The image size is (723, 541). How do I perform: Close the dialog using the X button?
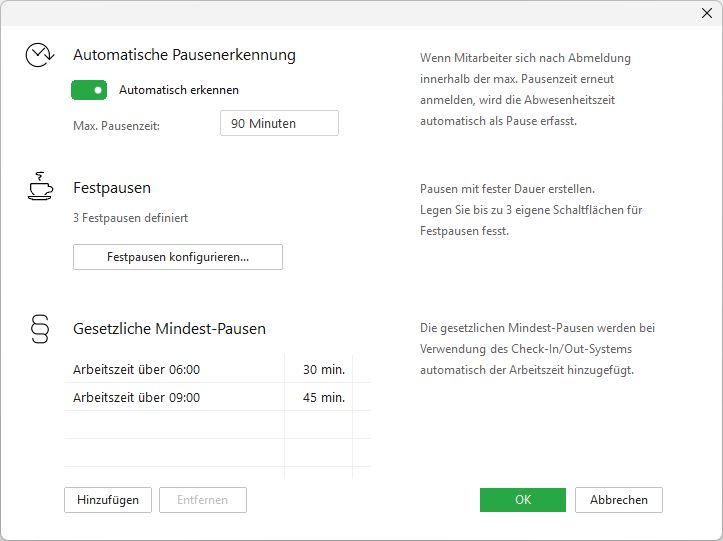point(707,13)
